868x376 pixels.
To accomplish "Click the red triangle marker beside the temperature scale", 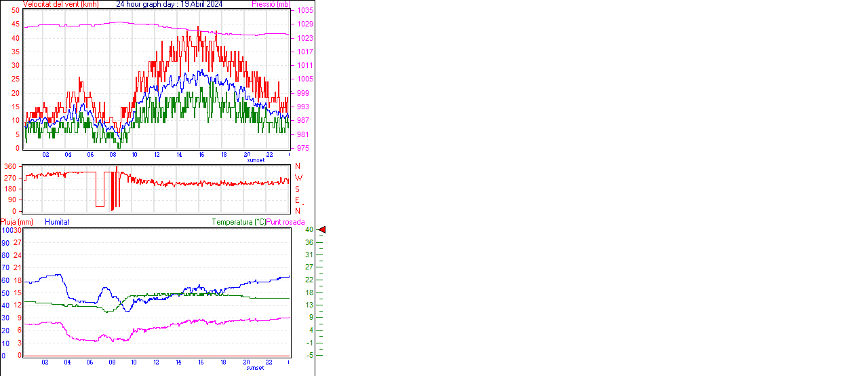I will (322, 230).
